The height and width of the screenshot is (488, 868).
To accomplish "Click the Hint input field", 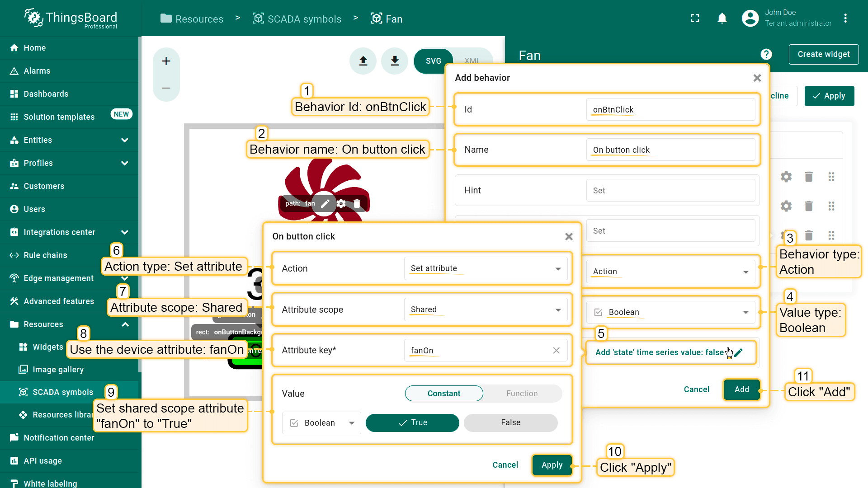I will point(670,191).
